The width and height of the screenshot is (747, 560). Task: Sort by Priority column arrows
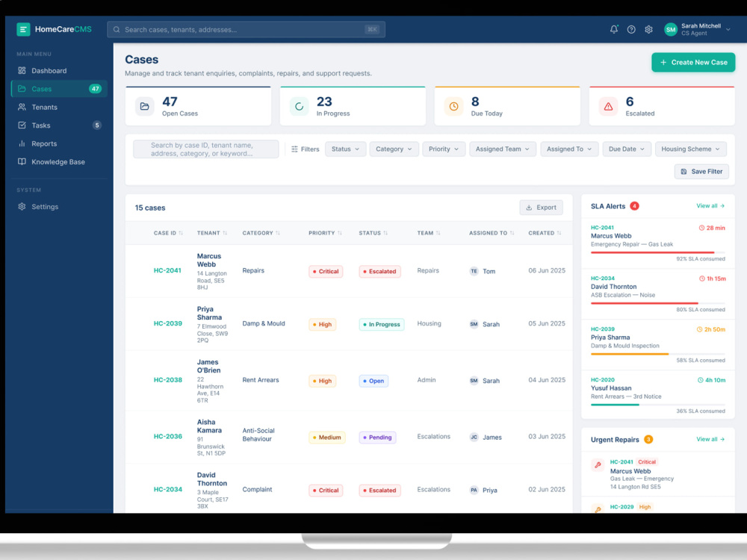(x=340, y=233)
